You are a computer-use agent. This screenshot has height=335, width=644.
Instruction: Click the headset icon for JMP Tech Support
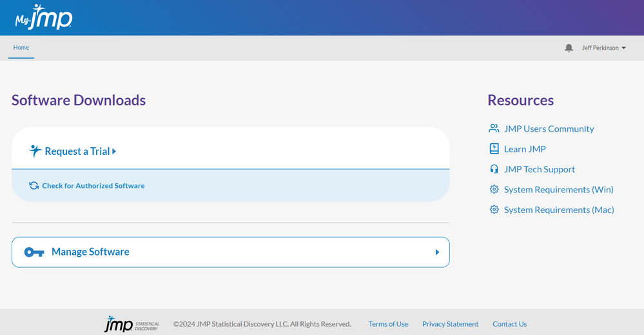point(494,169)
